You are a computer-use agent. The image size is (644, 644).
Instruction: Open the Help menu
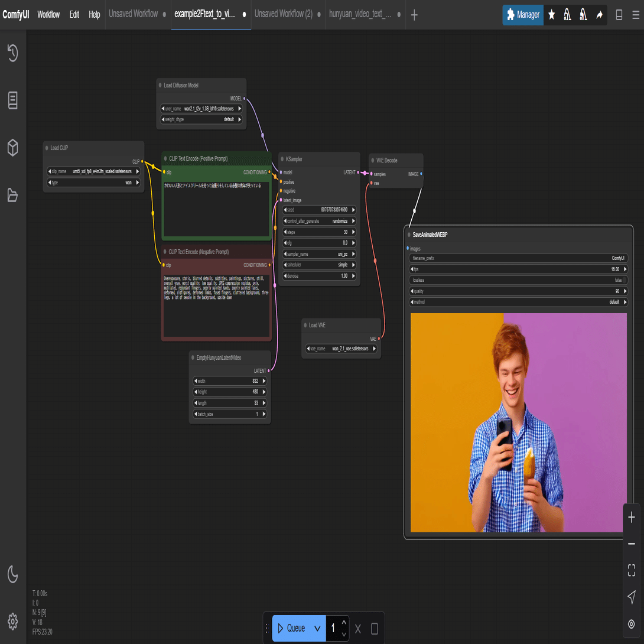point(94,15)
